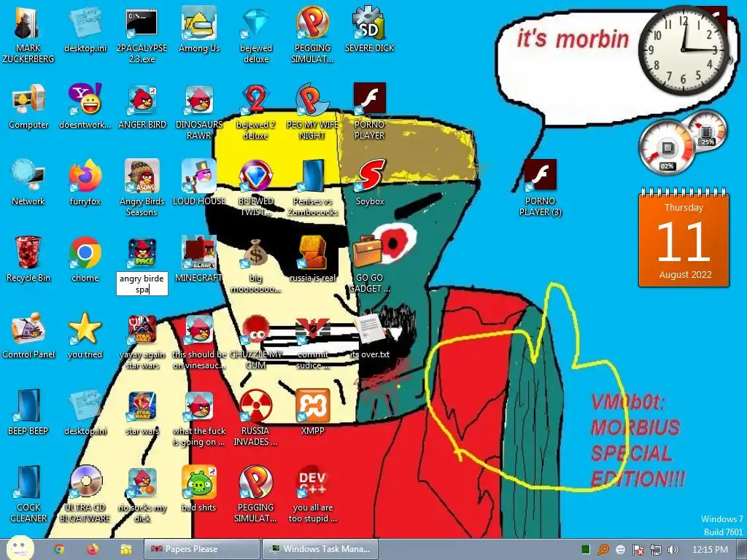The height and width of the screenshot is (560, 747).
Task: Click the analog clock desktop gadget
Action: coord(683,50)
